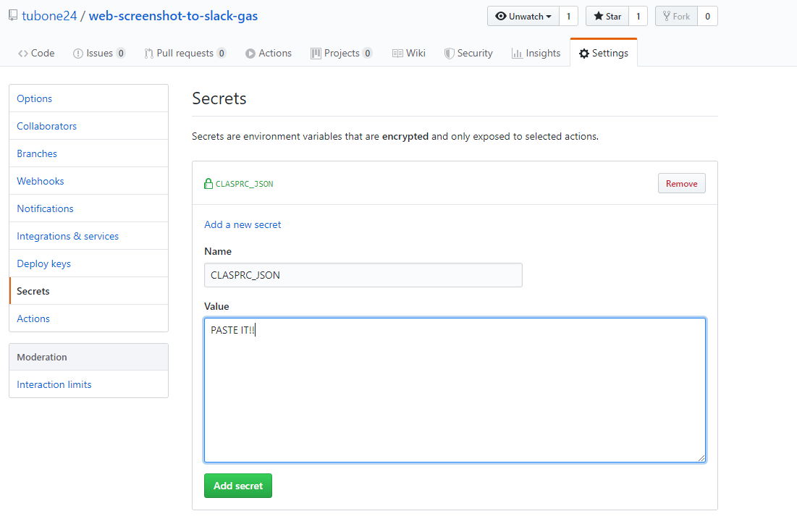
Task: Open the Wiki tab
Action: (409, 53)
